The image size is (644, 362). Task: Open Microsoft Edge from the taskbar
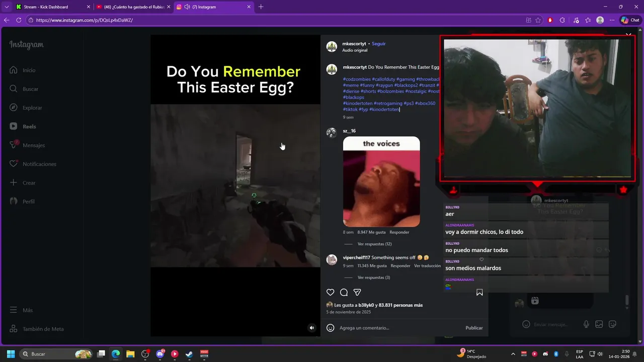pyautogui.click(x=116, y=354)
